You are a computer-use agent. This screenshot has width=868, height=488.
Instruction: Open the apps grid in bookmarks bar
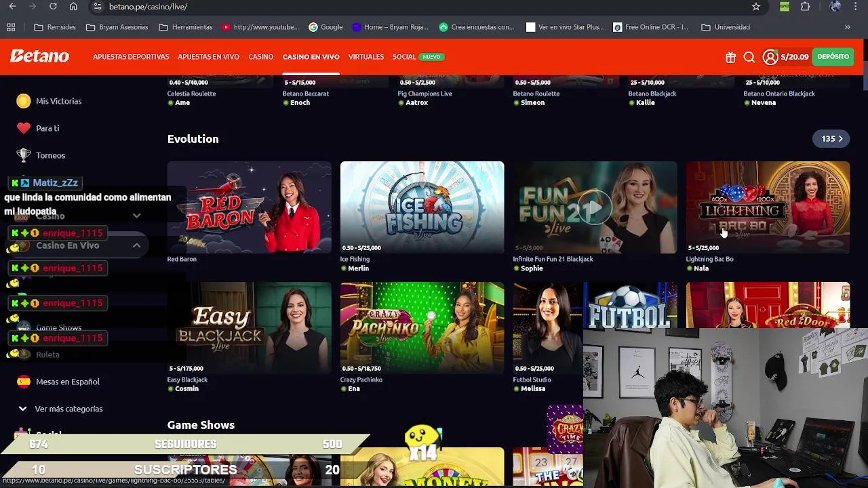(11, 27)
